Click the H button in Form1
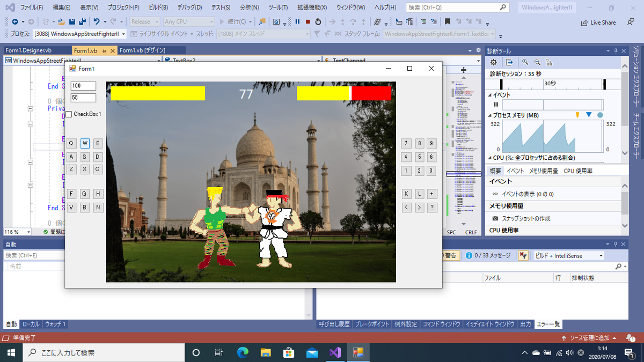The width and height of the screenshot is (644, 362). (98, 194)
